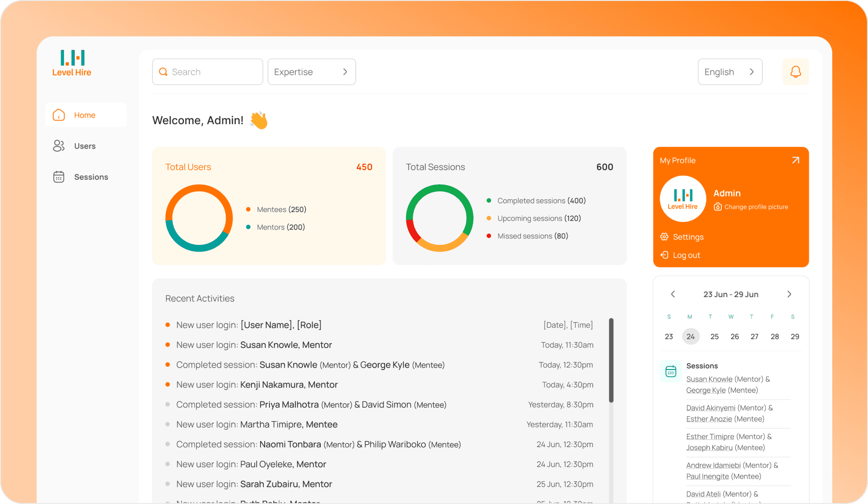
Task: Click Paul Inengite mentee link
Action: 707,476
